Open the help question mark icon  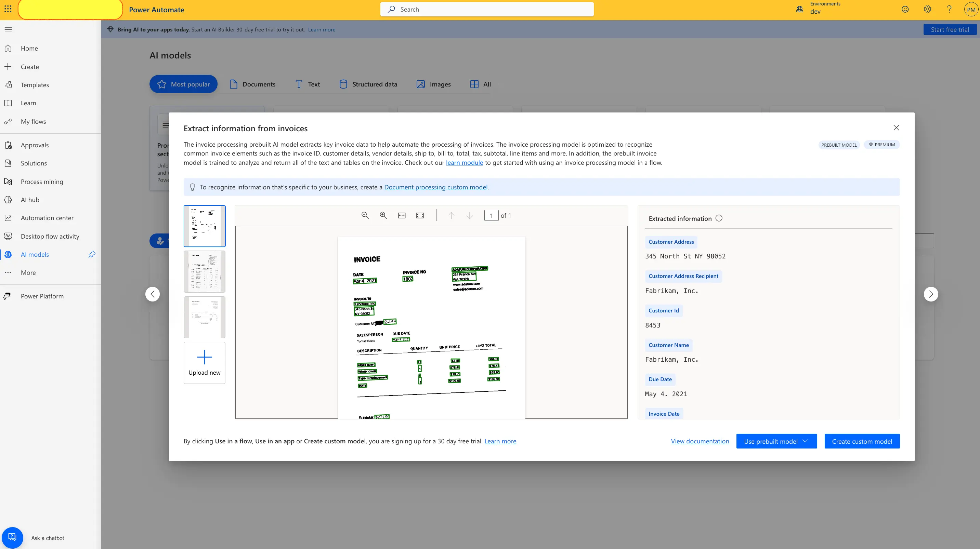(949, 9)
